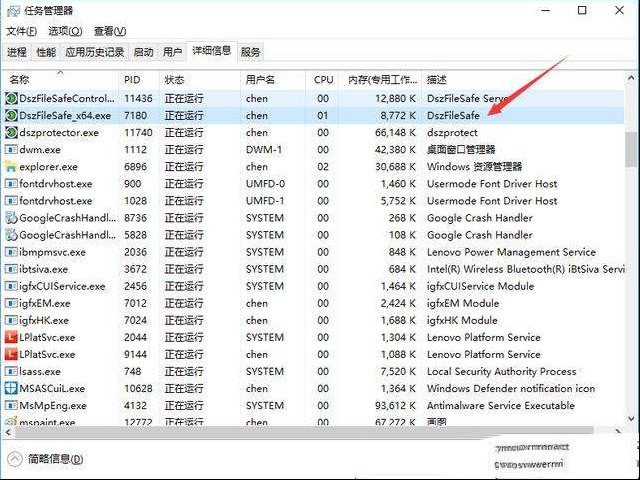
Task: Click the 93,612 K memory value
Action: tap(395, 406)
